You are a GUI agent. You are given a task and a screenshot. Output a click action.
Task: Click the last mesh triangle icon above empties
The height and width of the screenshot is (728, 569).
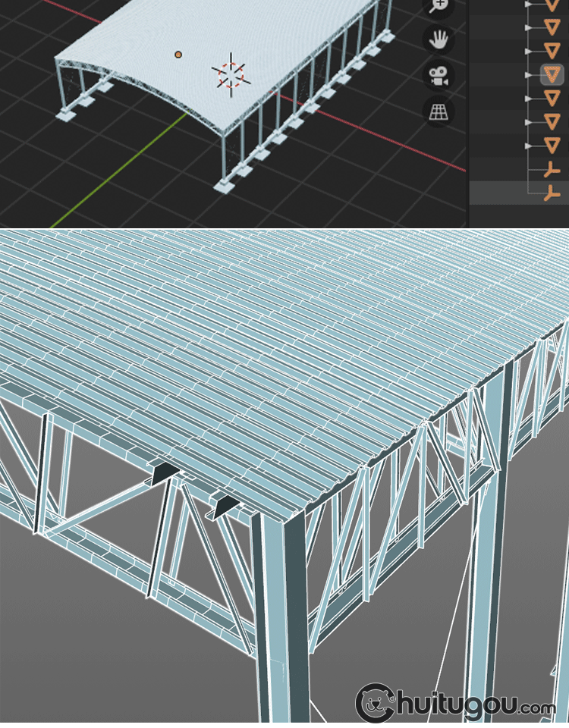coord(552,145)
